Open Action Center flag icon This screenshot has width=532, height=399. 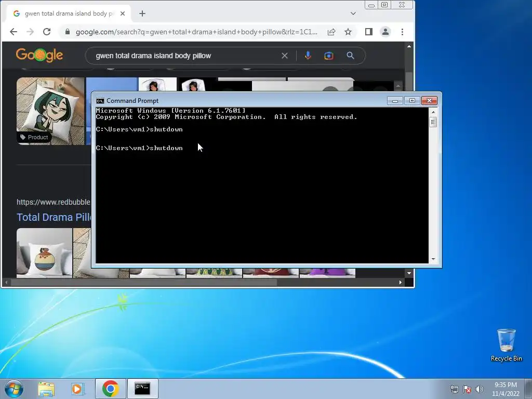[x=467, y=389]
